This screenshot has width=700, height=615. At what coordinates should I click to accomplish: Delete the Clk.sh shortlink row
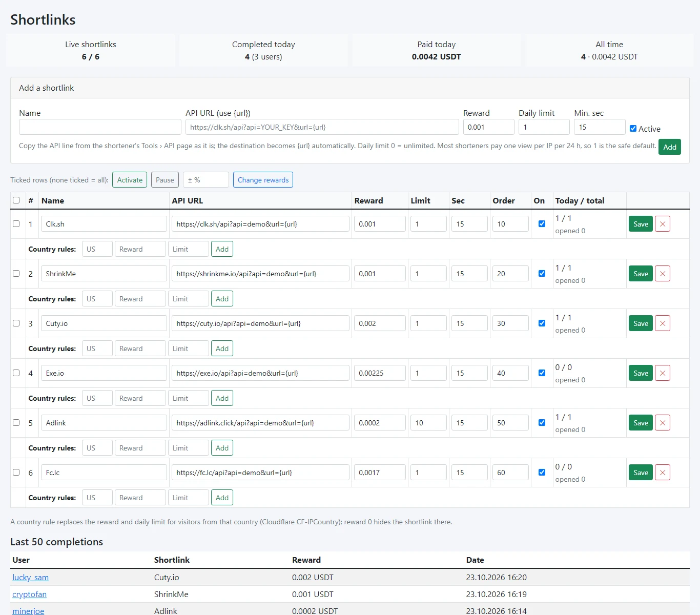pyautogui.click(x=663, y=224)
